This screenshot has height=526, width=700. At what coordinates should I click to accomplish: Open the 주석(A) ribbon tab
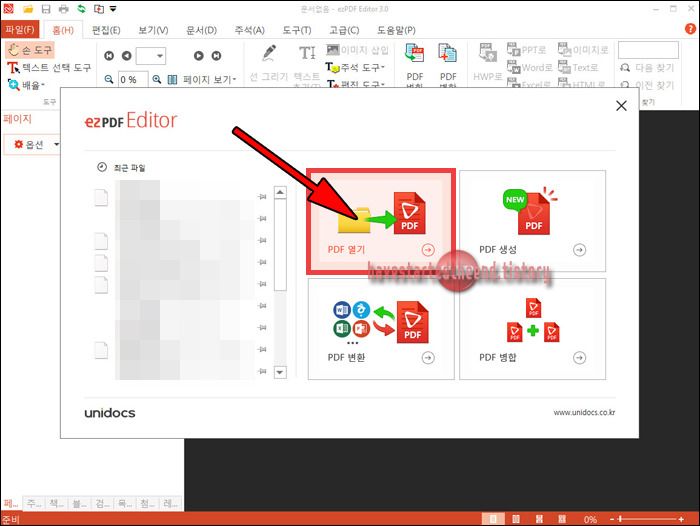coord(250,30)
